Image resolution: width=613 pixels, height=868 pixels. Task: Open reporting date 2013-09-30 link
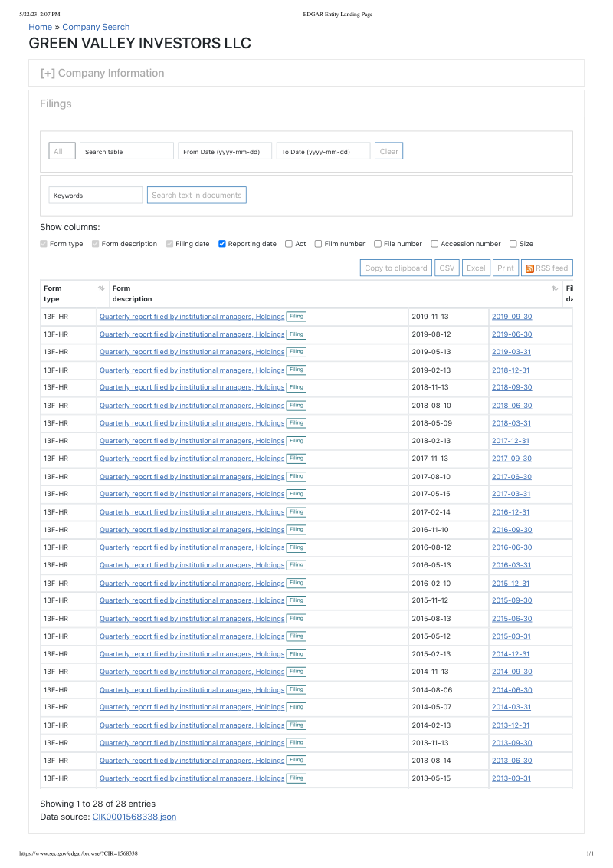coord(512,743)
